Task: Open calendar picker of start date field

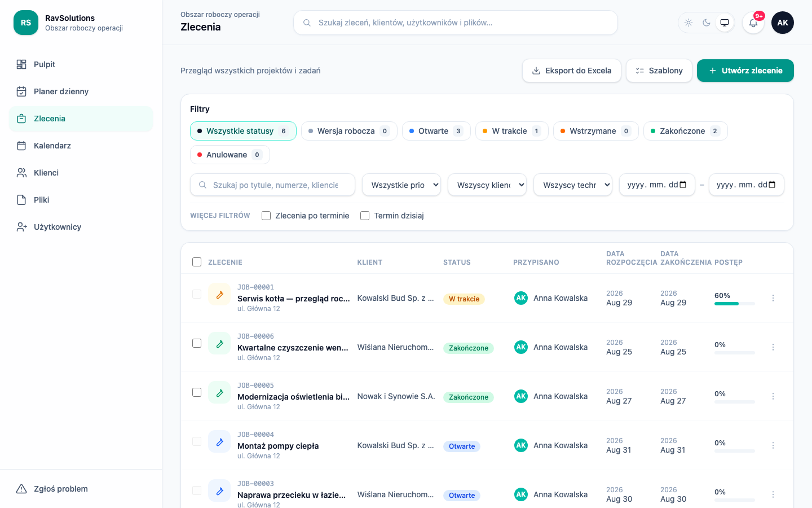Action: [x=683, y=185]
